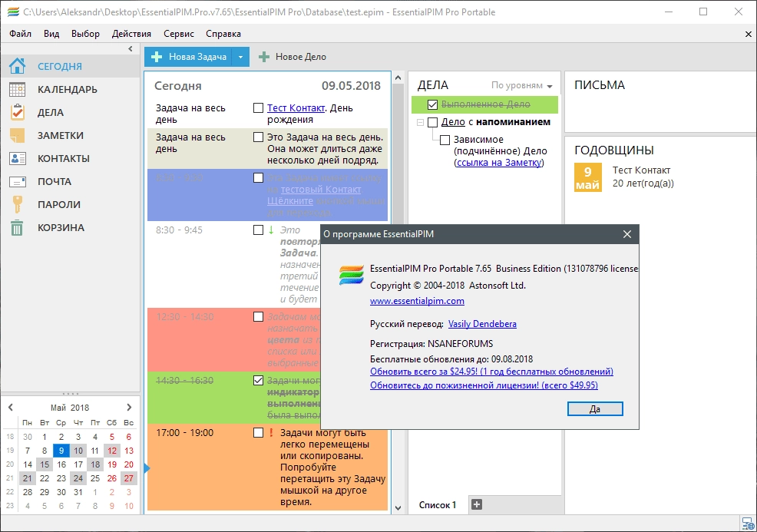Toggle the 8:30 - 9:45 recurring task checkbox

tap(258, 230)
